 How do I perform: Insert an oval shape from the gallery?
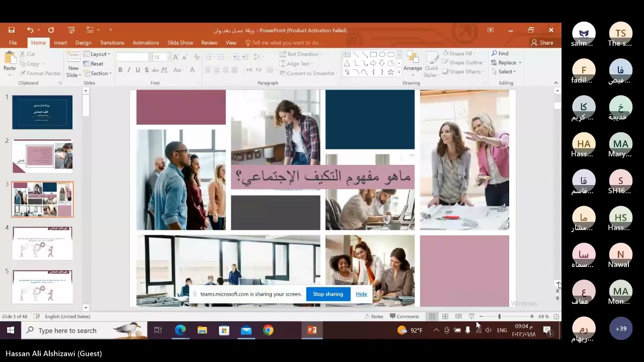(382, 54)
